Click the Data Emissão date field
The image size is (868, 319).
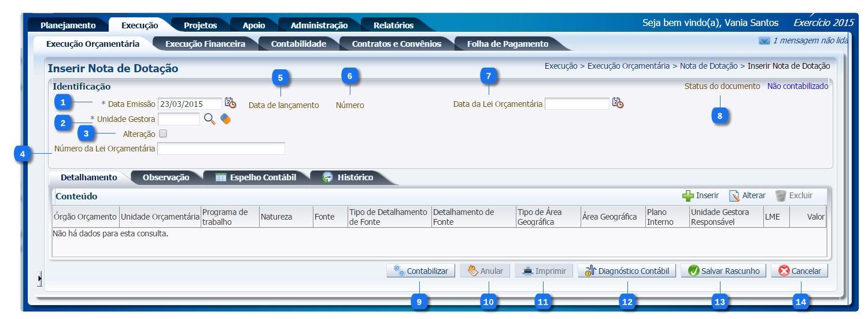pyautogui.click(x=189, y=104)
